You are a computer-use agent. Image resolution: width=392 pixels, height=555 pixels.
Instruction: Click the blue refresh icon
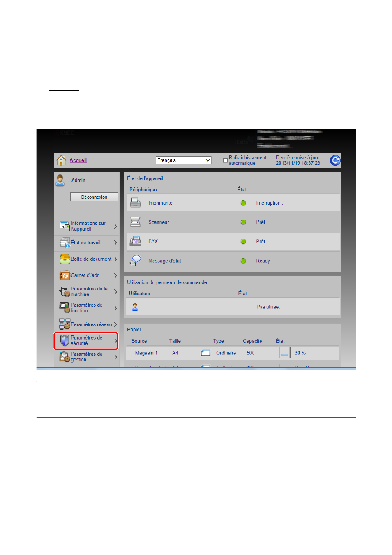click(x=335, y=160)
